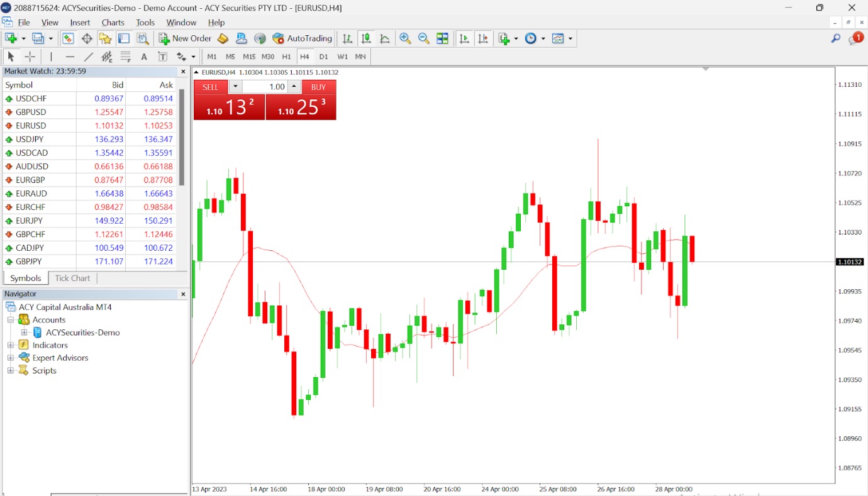Switch to the Tick Chart tab

pos(72,278)
